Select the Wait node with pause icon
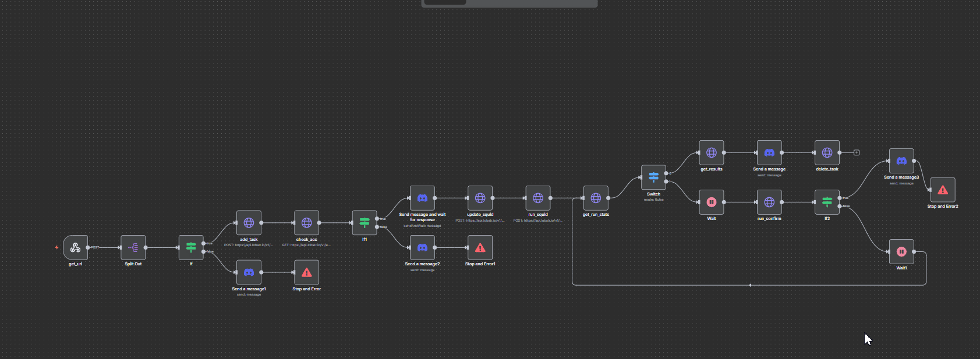This screenshot has width=980, height=359. [711, 202]
